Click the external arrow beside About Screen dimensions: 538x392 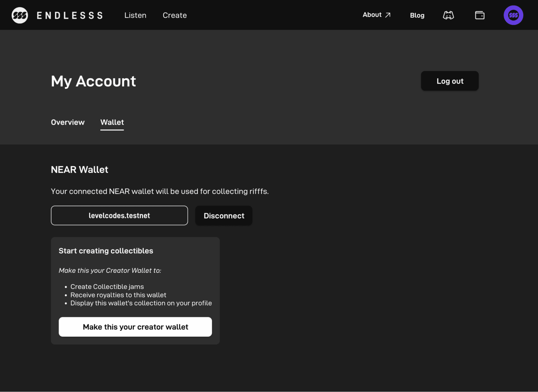click(388, 15)
